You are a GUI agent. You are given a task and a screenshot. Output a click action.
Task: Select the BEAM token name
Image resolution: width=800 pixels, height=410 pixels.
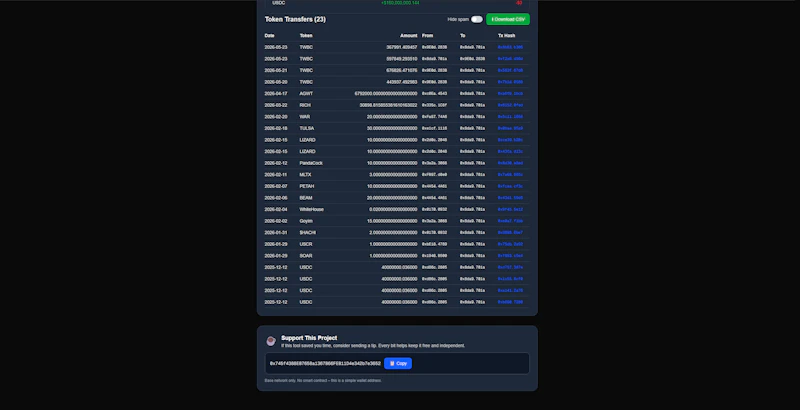tap(306, 198)
